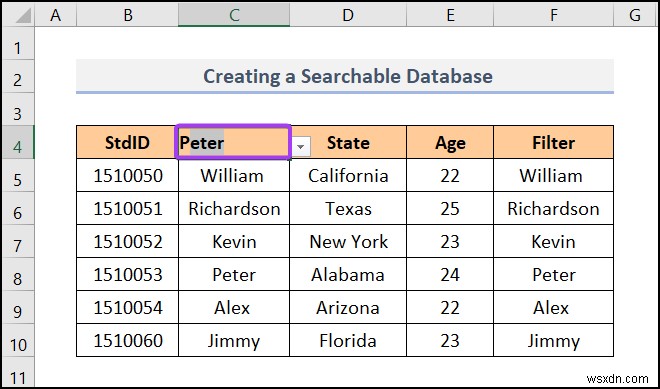The image size is (660, 389).
Task: Select column G header
Action: (x=634, y=16)
